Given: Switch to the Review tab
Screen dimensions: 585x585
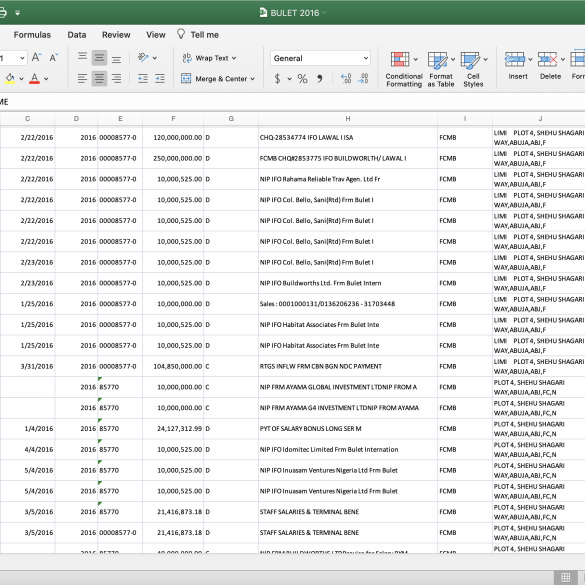Looking at the screenshot, I should 116,35.
